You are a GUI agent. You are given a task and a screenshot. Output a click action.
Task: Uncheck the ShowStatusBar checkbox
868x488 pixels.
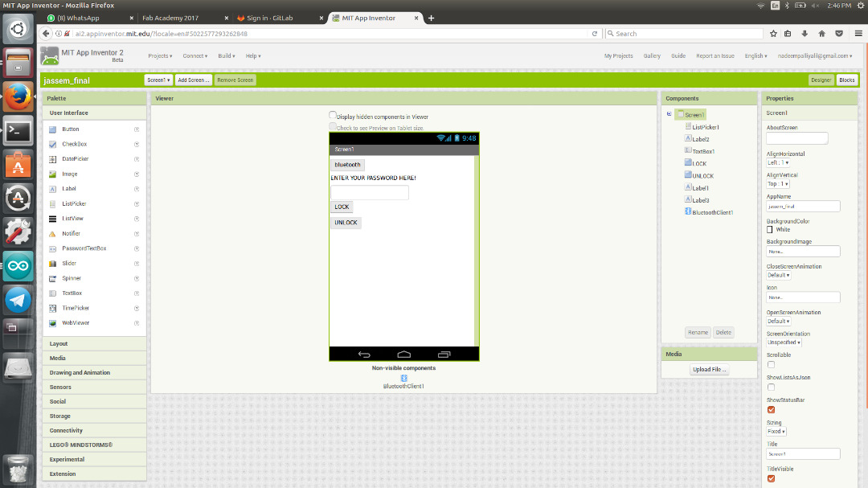(x=771, y=410)
